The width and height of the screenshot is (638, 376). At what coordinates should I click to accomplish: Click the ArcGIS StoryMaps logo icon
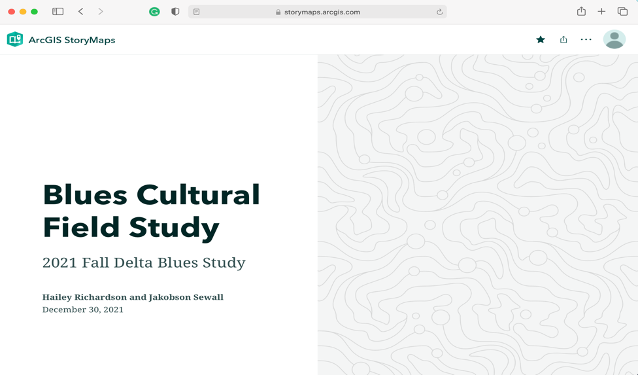(x=15, y=39)
